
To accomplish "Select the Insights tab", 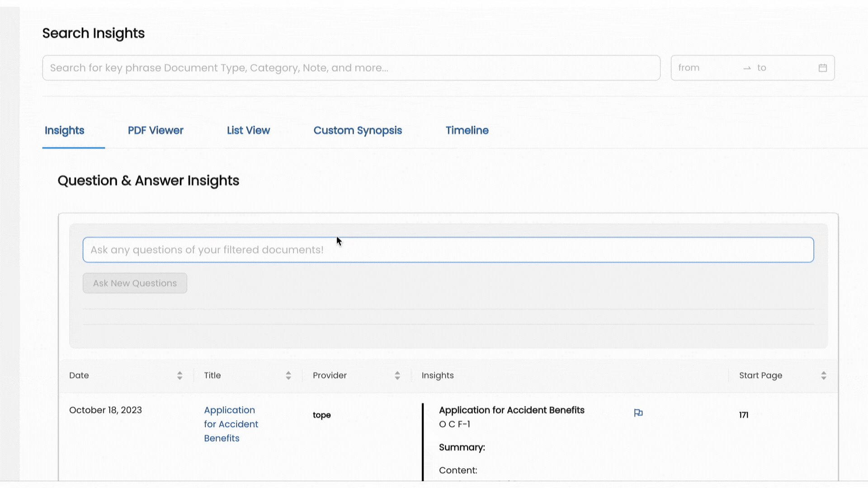I will pyautogui.click(x=64, y=130).
